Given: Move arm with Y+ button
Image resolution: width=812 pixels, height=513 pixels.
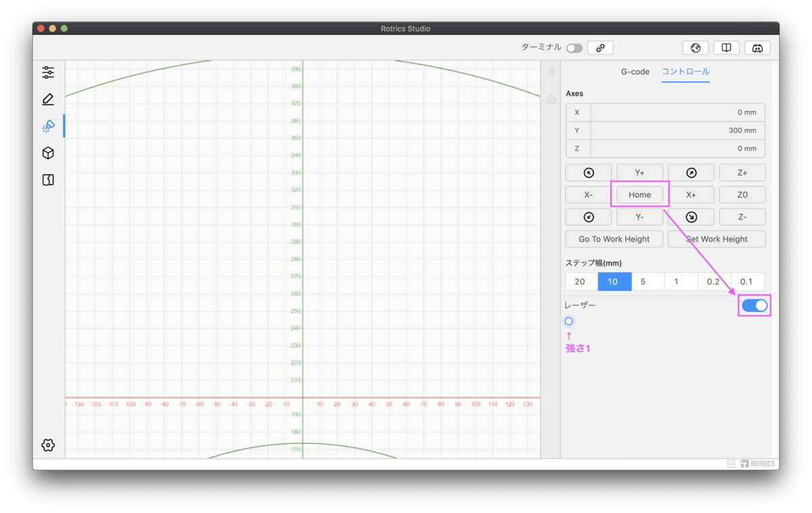Looking at the screenshot, I should 639,173.
